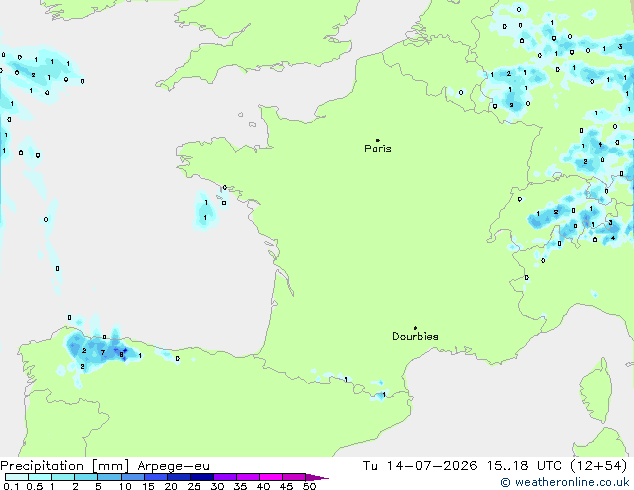This screenshot has height=490, width=634.
Task: Click the legend scale label '45'
Action: click(286, 486)
